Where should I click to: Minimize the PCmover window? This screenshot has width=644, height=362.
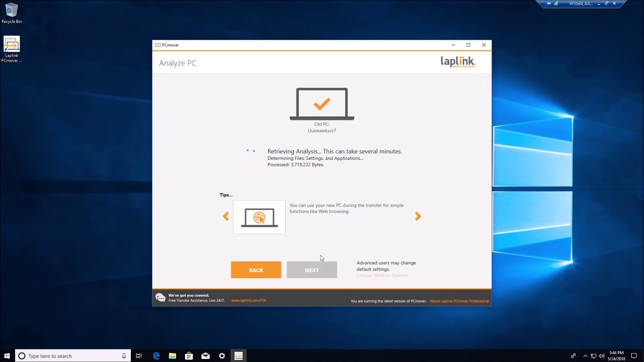(453, 45)
